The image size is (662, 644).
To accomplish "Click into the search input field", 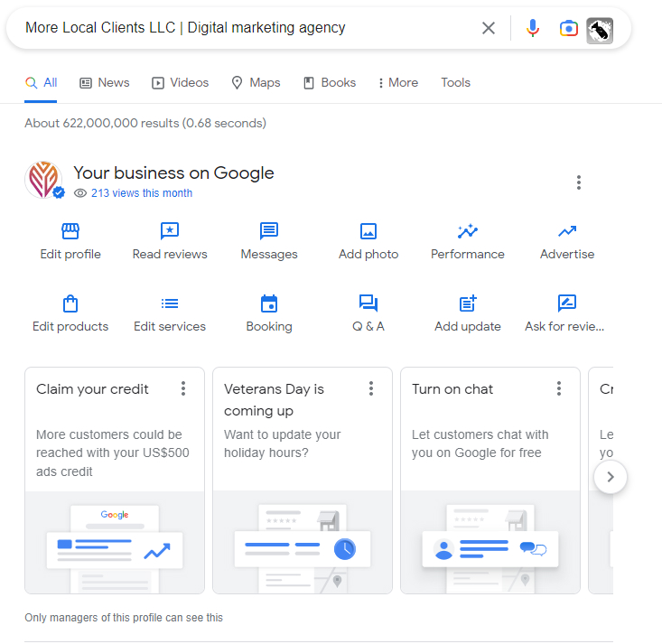I will [x=244, y=28].
